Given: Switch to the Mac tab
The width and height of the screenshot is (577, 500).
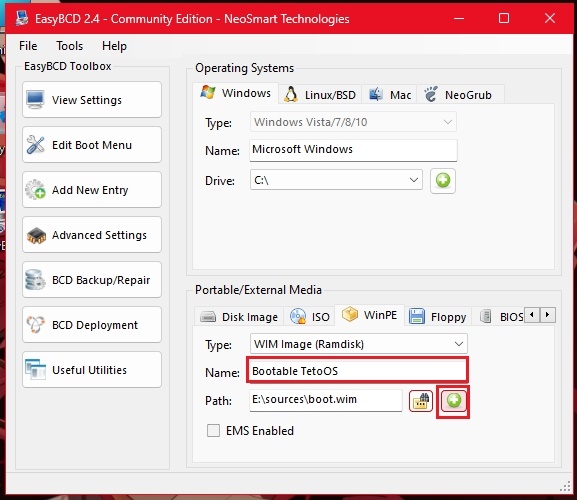Looking at the screenshot, I should pyautogui.click(x=389, y=95).
